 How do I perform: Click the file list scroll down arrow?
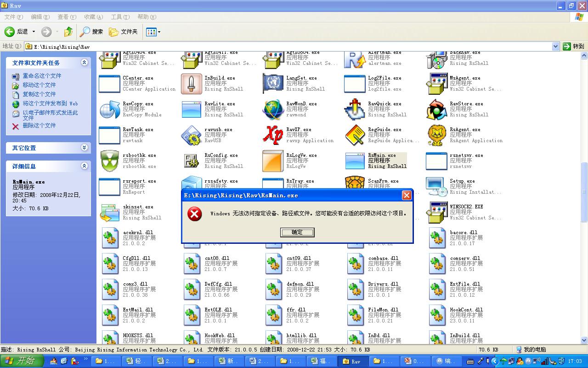[x=584, y=340]
